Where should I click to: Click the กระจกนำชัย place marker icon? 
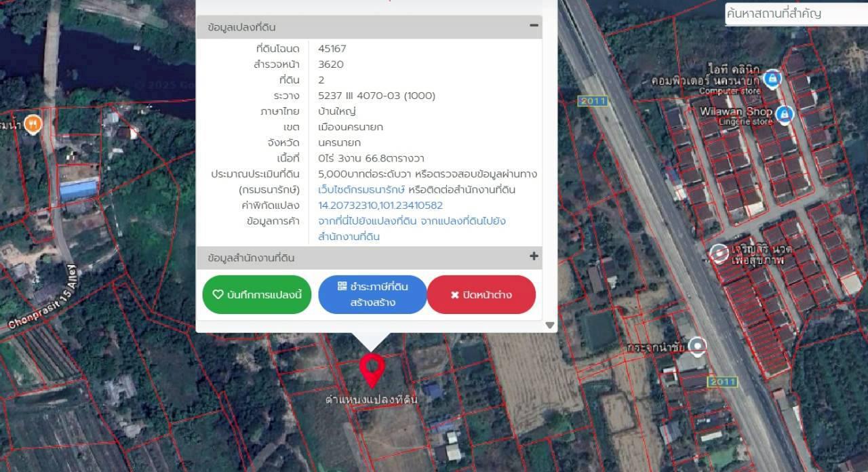tap(696, 347)
